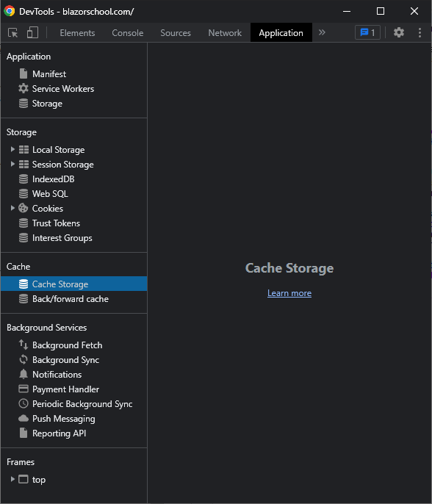Select Trust Tokens entry
The width and height of the screenshot is (432, 504).
[56, 223]
